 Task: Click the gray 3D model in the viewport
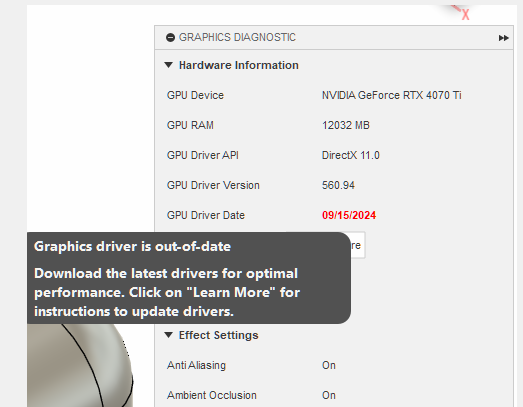80,365
